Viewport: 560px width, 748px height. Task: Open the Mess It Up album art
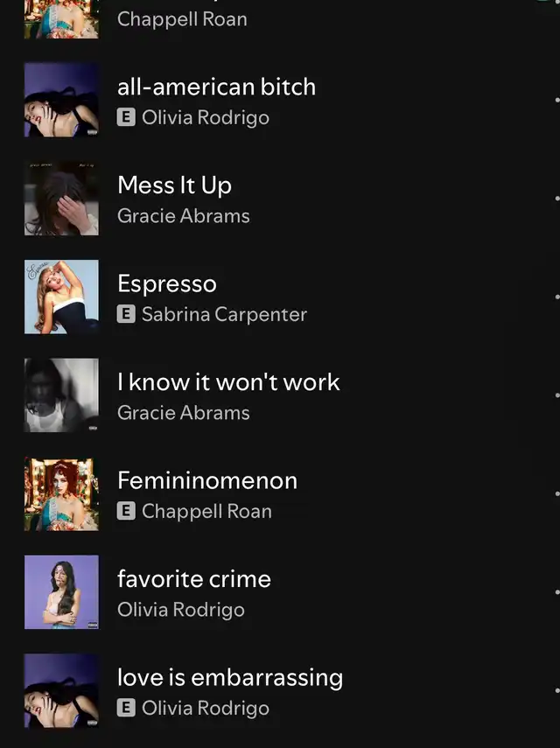tap(61, 199)
